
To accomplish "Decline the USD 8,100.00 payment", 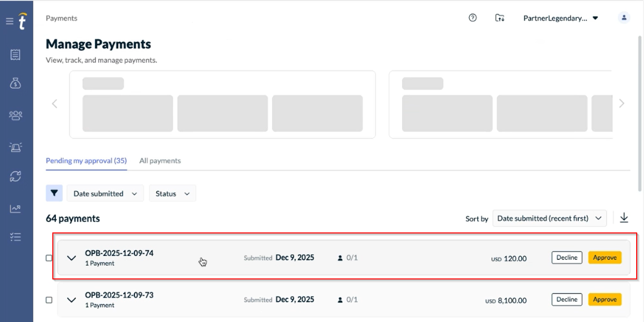I will click(x=567, y=299).
